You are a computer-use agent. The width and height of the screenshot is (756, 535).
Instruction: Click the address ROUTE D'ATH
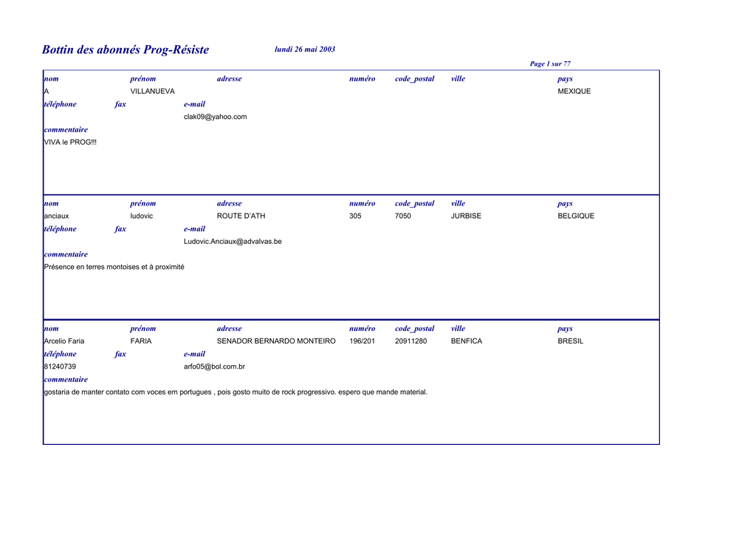click(x=241, y=216)
